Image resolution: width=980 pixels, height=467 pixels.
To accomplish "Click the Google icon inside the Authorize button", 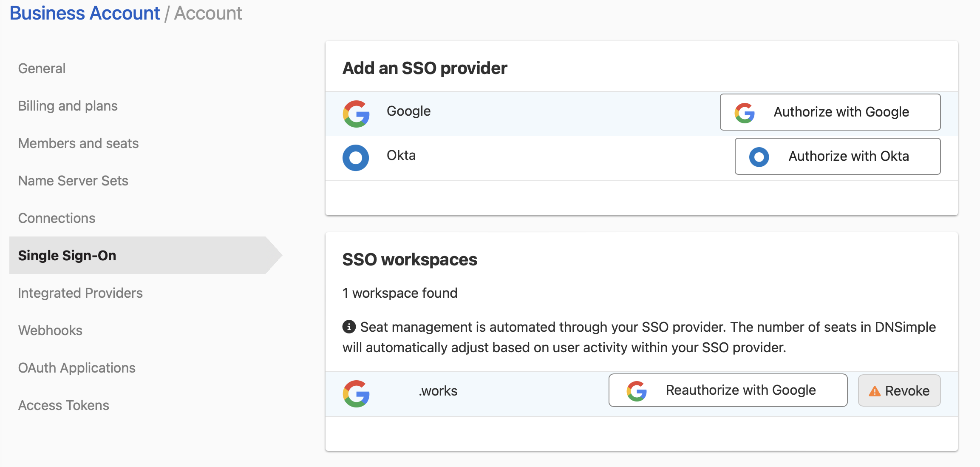I will pyautogui.click(x=745, y=112).
